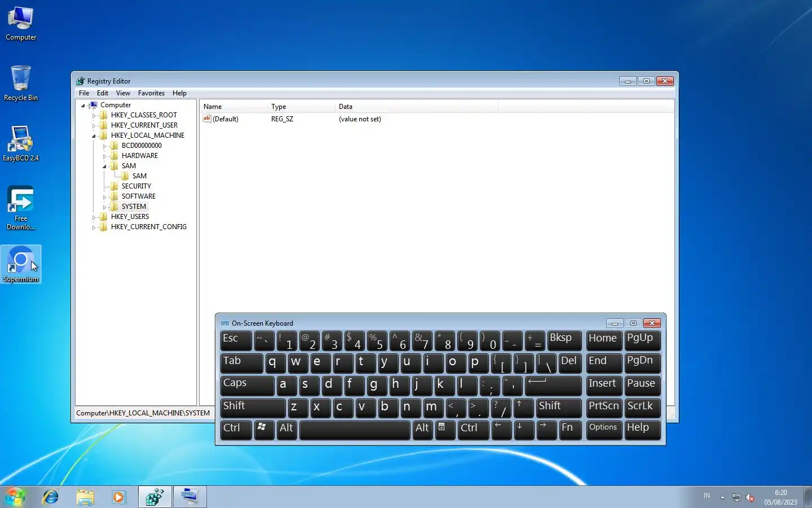Collapse the Computer root node
The width and height of the screenshot is (812, 508).
tap(83, 106)
